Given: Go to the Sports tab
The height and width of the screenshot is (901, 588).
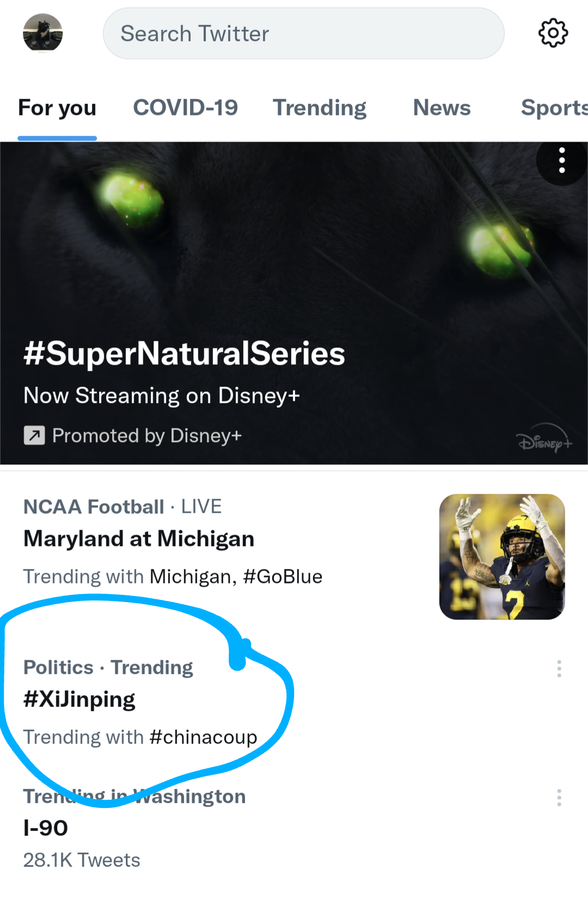Looking at the screenshot, I should pos(553,108).
